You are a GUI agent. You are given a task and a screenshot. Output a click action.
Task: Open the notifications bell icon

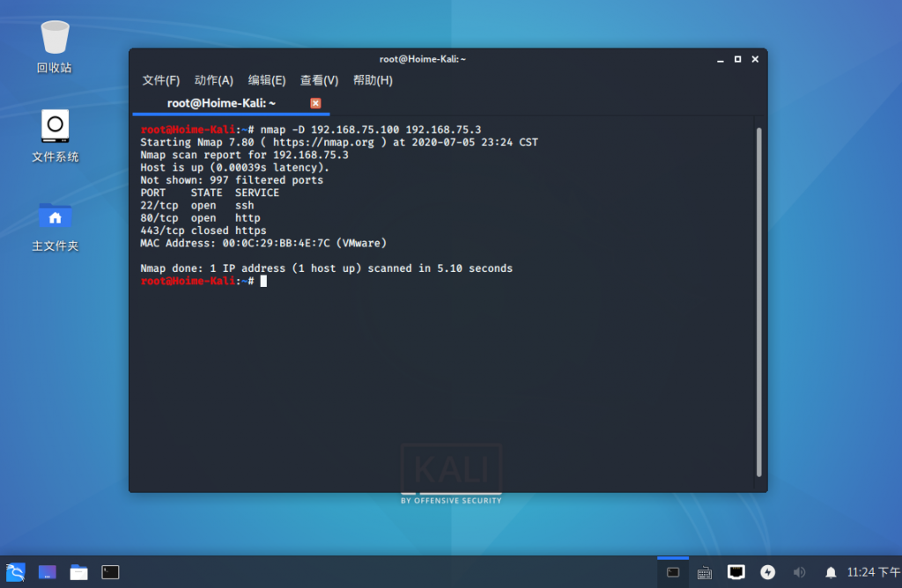point(831,572)
